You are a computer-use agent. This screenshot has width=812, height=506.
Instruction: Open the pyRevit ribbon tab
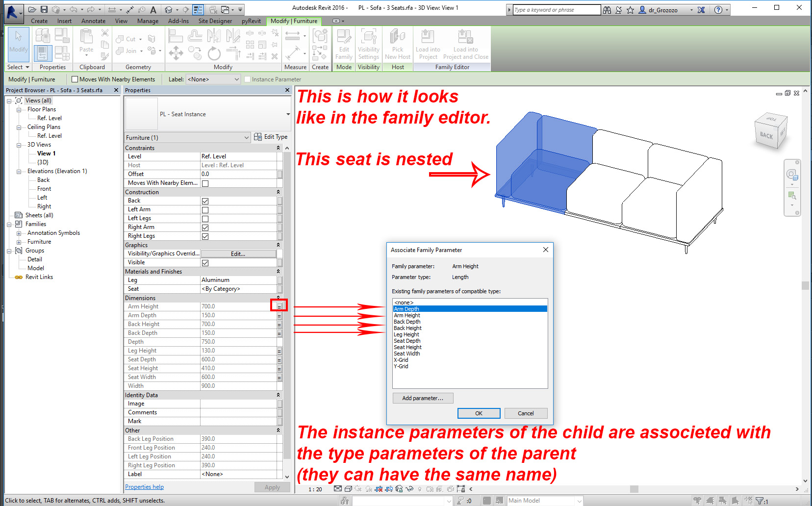coord(251,21)
